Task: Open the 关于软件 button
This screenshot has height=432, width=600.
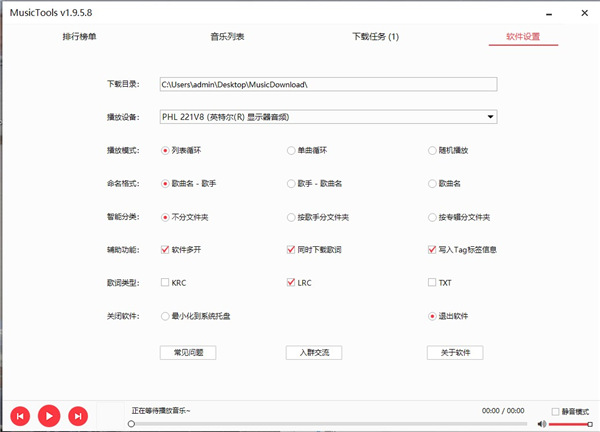Action: click(455, 352)
